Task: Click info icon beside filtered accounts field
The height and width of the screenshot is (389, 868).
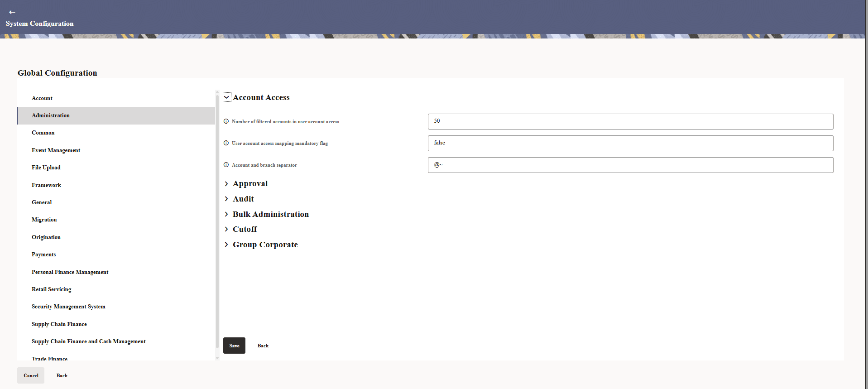Action: (226, 121)
